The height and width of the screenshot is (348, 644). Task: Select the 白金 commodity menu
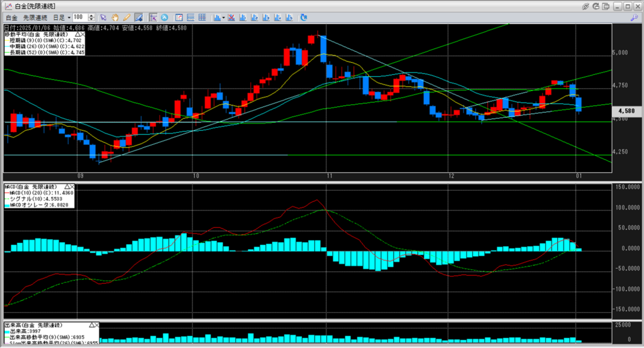tap(11, 17)
